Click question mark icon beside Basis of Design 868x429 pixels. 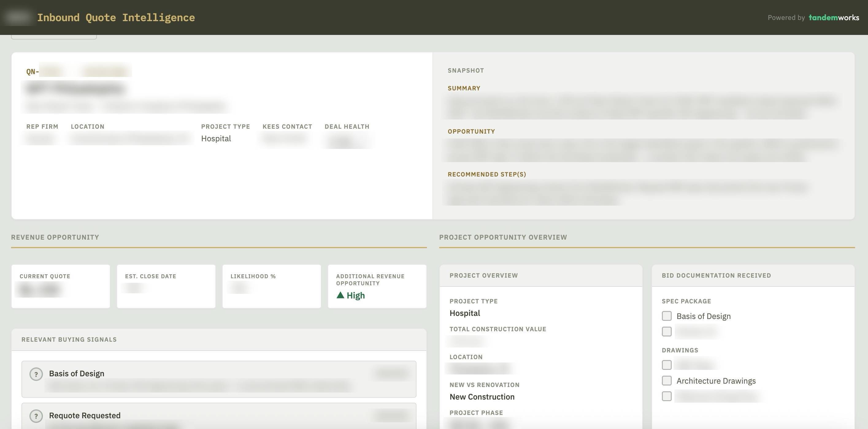click(36, 374)
